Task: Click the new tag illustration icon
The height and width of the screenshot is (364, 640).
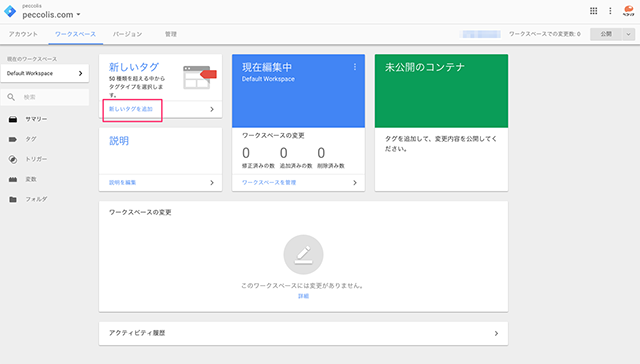Action: coord(200,77)
